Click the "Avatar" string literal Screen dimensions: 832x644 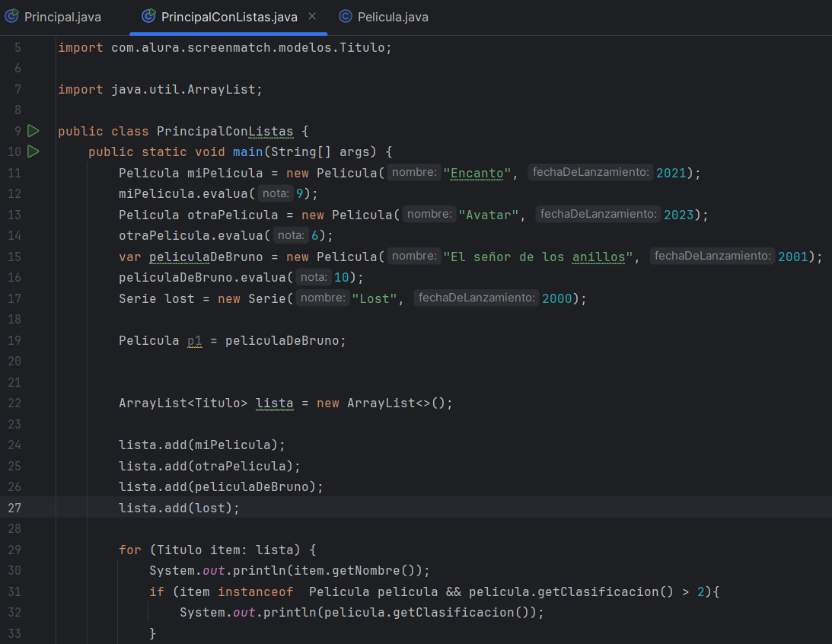pyautogui.click(x=489, y=215)
